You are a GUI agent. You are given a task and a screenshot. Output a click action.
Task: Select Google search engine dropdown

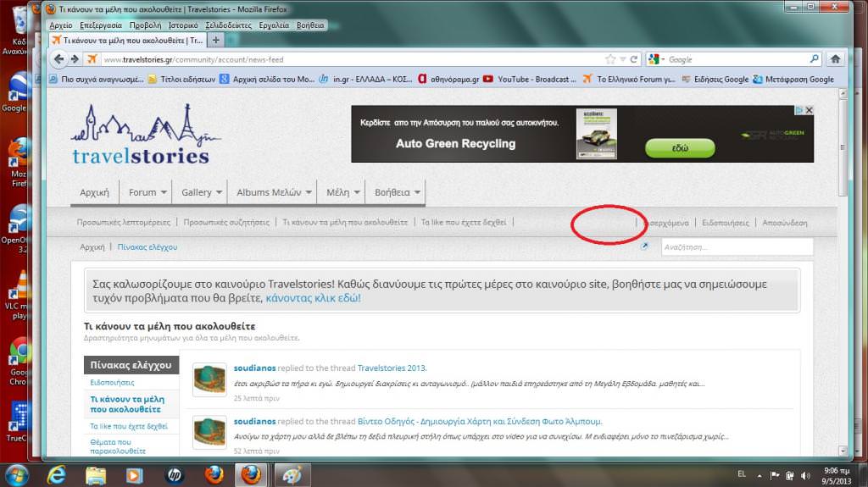(657, 59)
